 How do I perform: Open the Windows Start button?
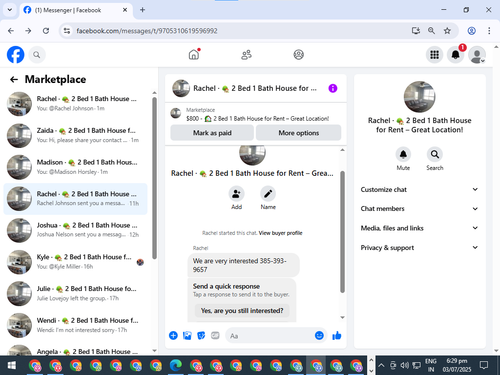pyautogui.click(x=12, y=365)
